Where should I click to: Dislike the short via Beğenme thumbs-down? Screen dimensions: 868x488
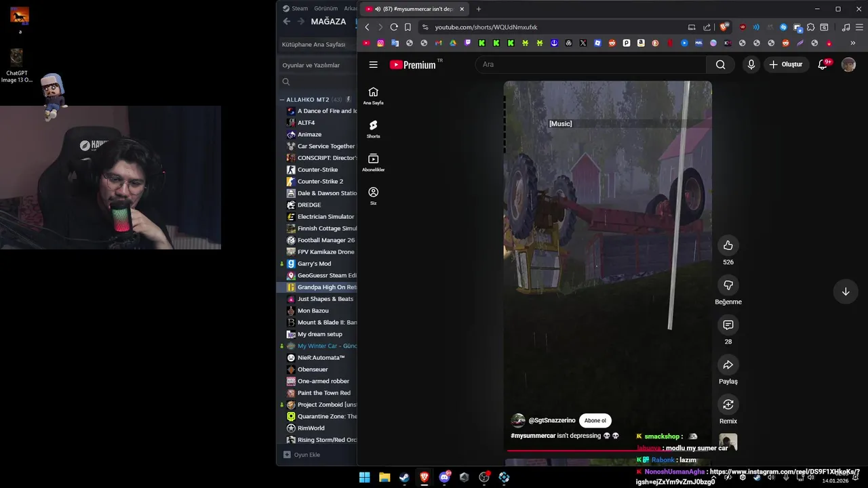(x=728, y=285)
